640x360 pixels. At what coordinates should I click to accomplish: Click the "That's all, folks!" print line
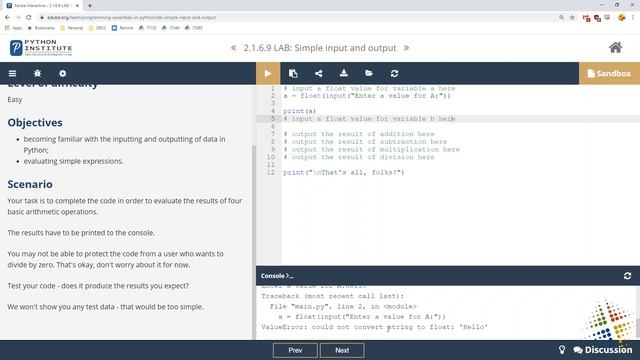pos(344,173)
